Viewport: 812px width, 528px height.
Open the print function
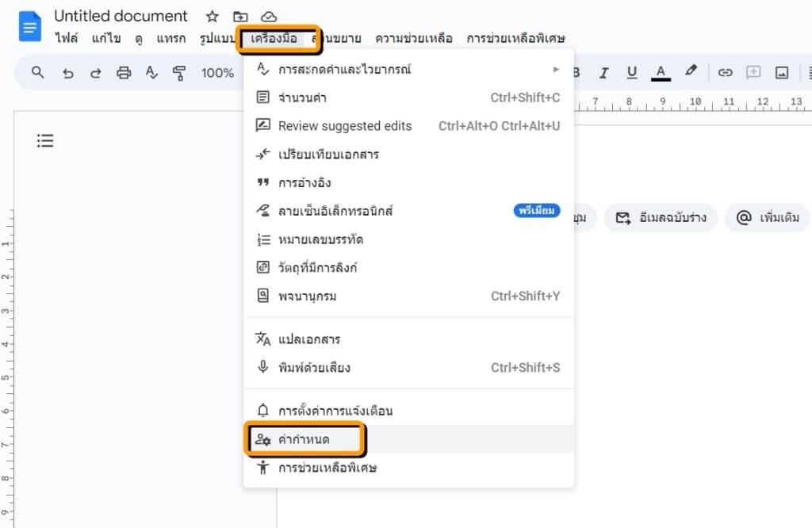(x=123, y=72)
